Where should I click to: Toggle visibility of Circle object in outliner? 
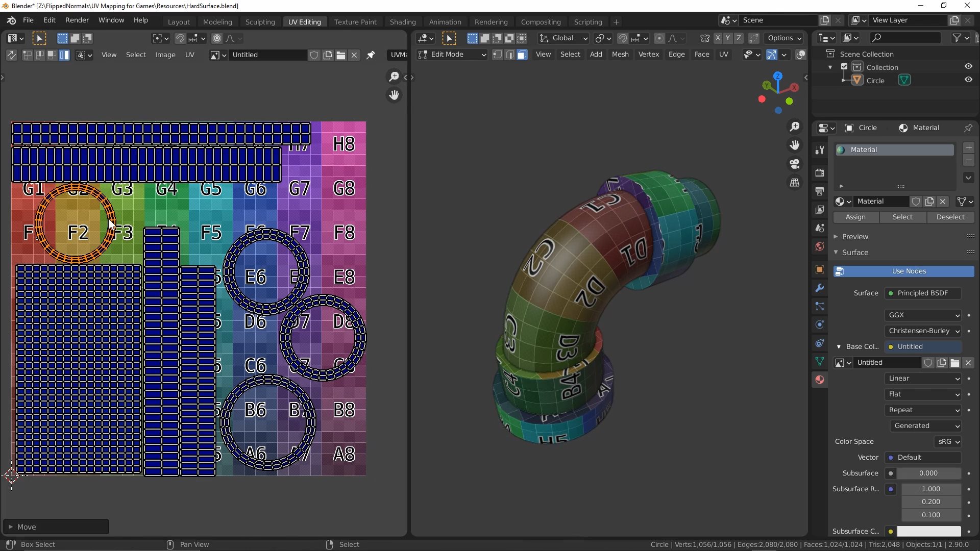click(x=968, y=80)
